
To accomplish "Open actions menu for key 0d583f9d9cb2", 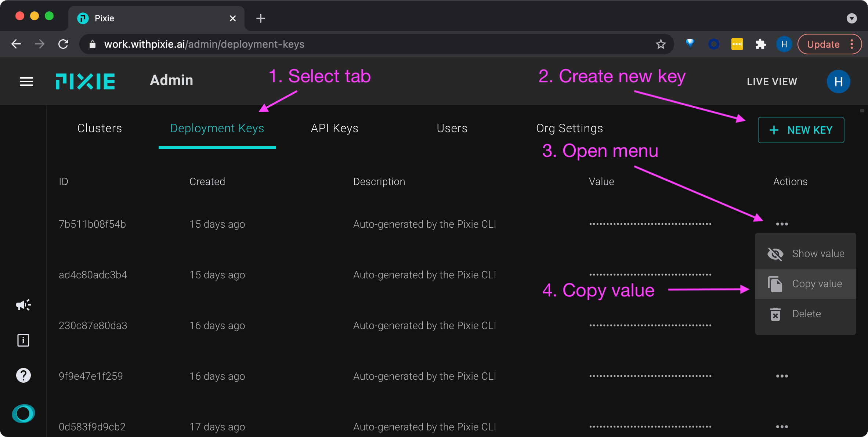I will [782, 427].
